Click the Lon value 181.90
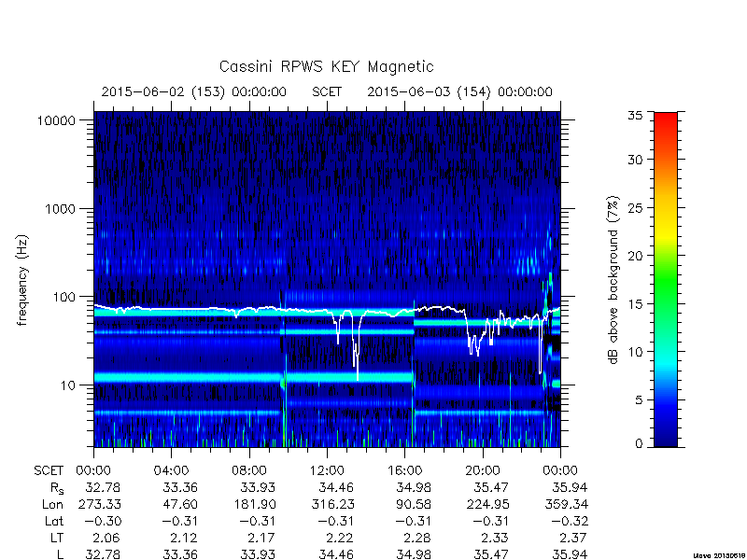 [x=254, y=504]
